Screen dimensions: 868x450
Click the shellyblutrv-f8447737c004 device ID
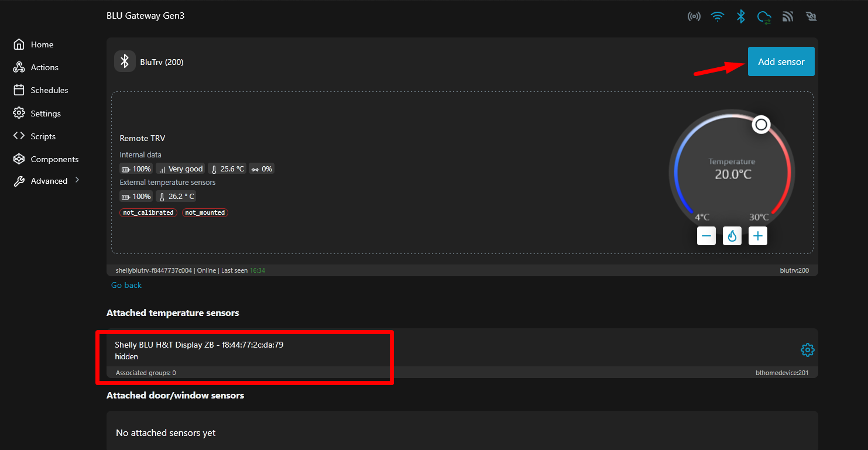point(154,270)
